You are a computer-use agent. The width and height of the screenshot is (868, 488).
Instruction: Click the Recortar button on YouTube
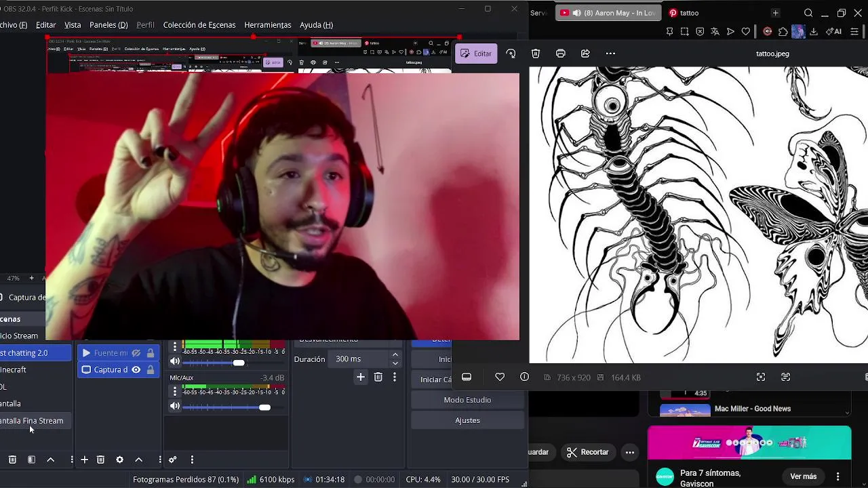587,452
